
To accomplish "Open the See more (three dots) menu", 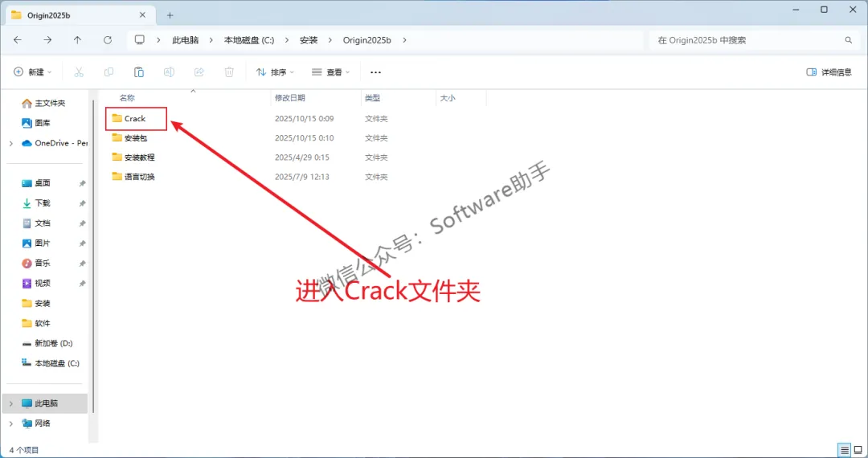I will (x=376, y=72).
